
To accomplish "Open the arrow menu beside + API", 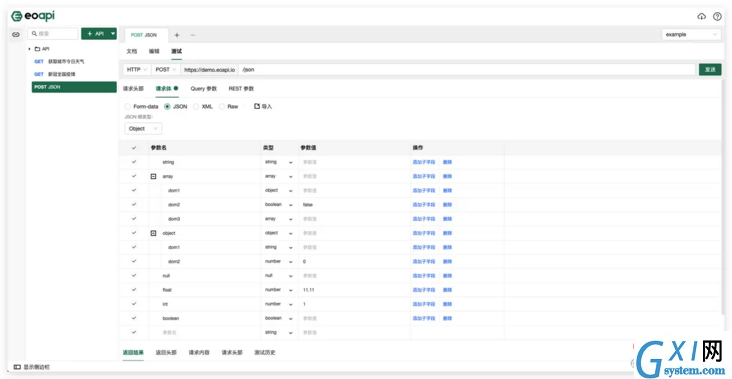I will pos(113,34).
